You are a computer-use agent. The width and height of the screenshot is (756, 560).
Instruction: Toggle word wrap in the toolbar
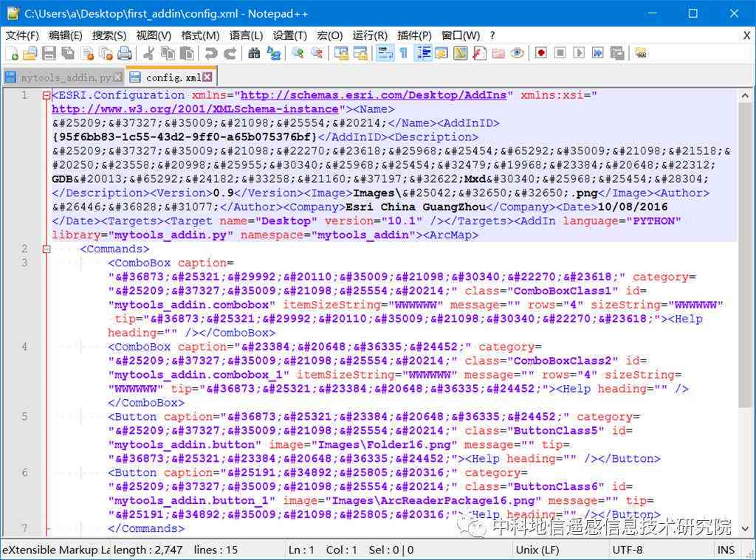385,53
